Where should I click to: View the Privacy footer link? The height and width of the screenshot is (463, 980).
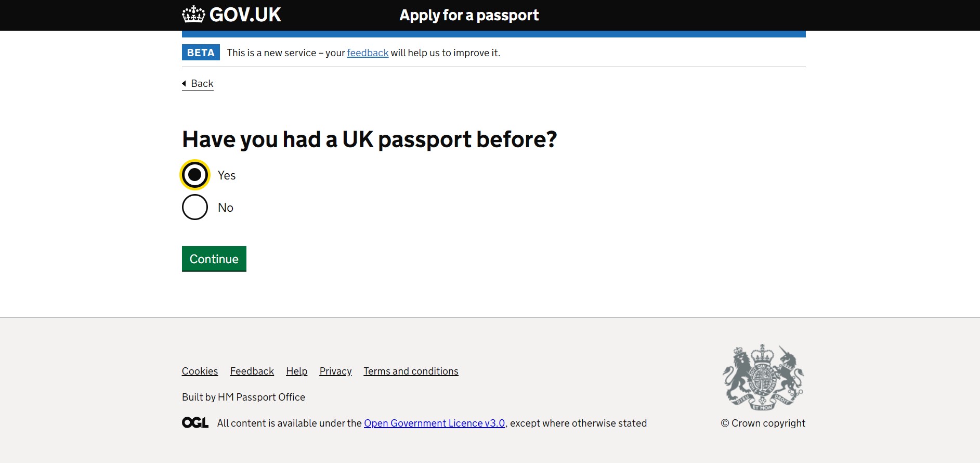click(335, 371)
